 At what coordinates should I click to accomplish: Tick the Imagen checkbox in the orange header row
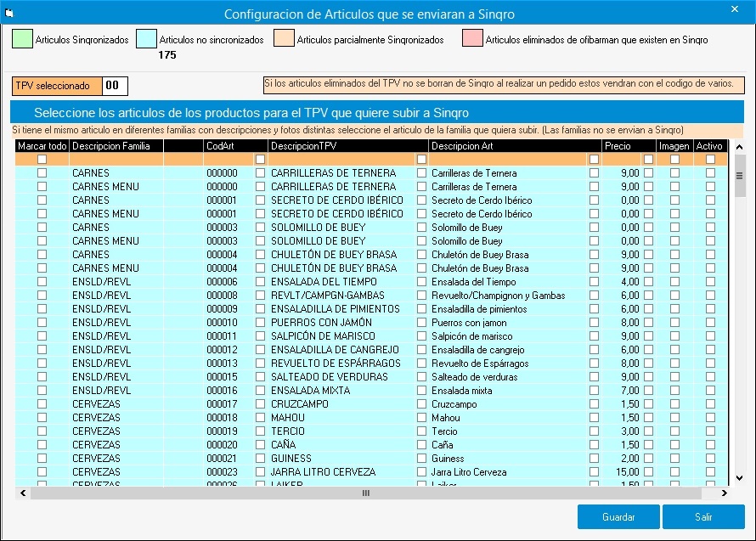coord(674,159)
